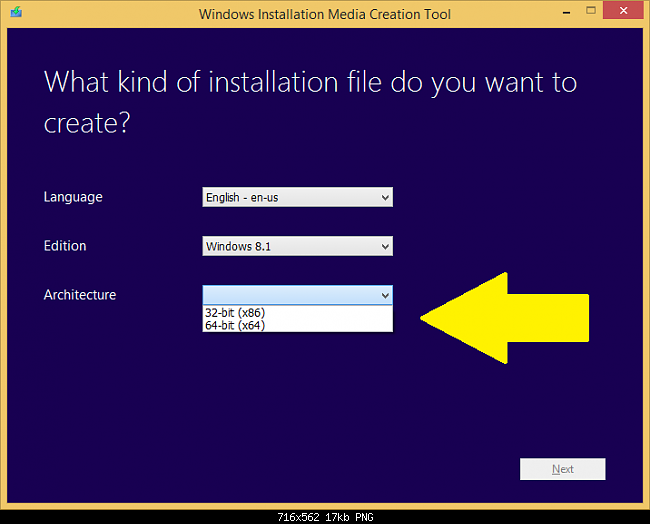Viewport: 650px width, 524px height.
Task: Click the window title 'Windows Installation Media Creation Tool'
Action: pos(325,14)
